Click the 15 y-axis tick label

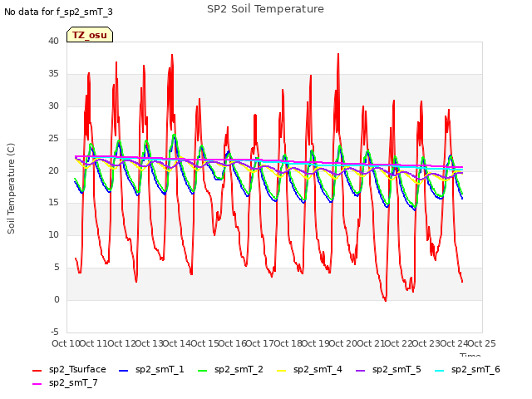pos(53,203)
